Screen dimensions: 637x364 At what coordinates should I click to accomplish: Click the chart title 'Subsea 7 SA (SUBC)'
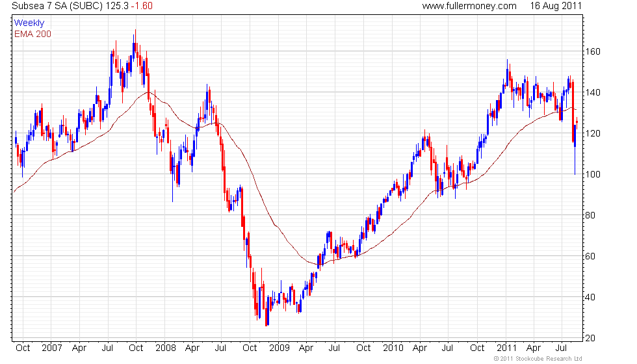[x=57, y=6]
